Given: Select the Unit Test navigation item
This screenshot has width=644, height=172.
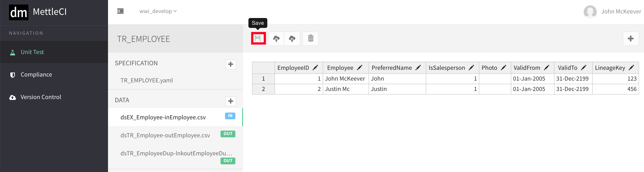Looking at the screenshot, I should pyautogui.click(x=32, y=52).
